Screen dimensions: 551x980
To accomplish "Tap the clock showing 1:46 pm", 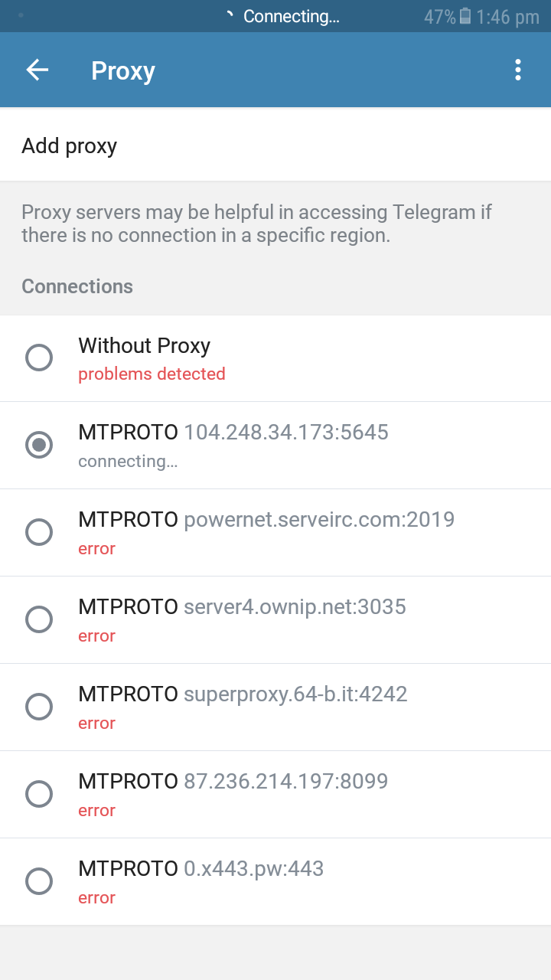I will coord(507,17).
